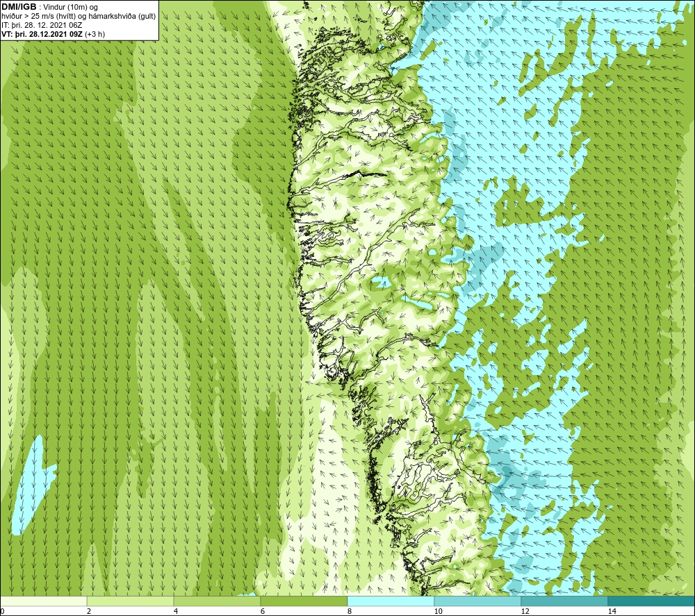Click the legend scale number '12'
695x616 pixels.
(x=525, y=611)
